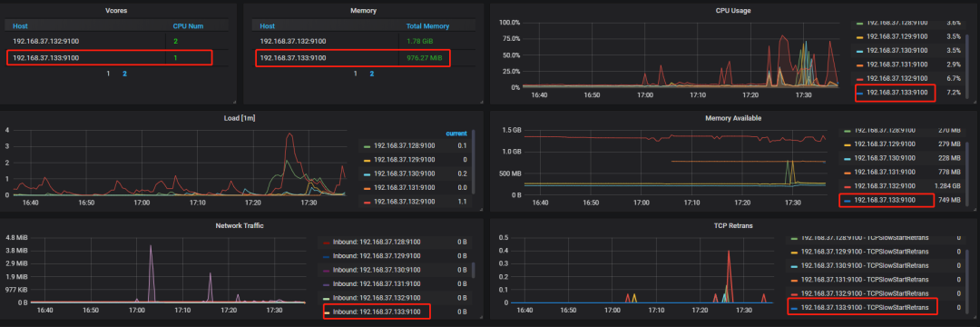This screenshot has width=980, height=327.
Task: Click the Load legend scrollbar
Action: [473, 162]
